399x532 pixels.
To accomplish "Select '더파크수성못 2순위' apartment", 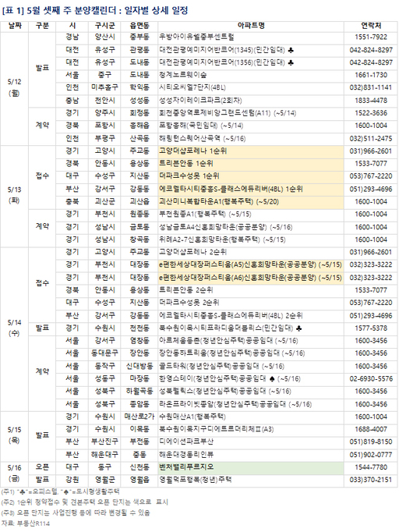I will point(189,303).
